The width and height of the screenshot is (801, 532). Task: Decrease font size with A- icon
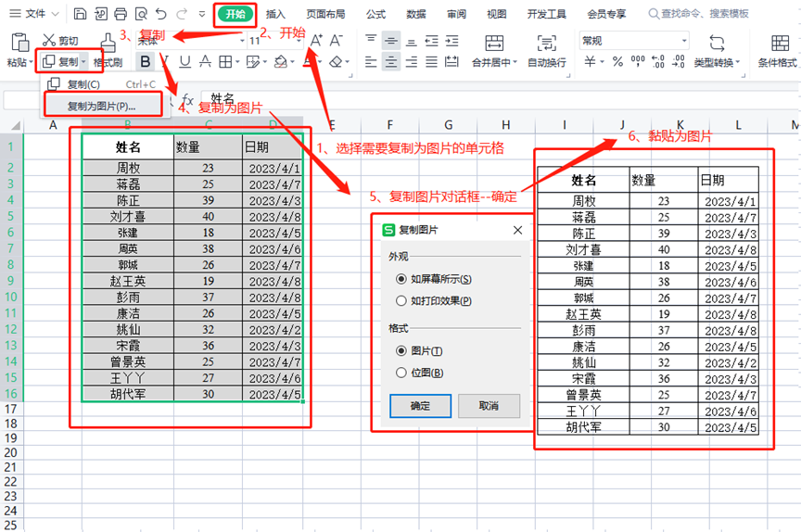336,41
